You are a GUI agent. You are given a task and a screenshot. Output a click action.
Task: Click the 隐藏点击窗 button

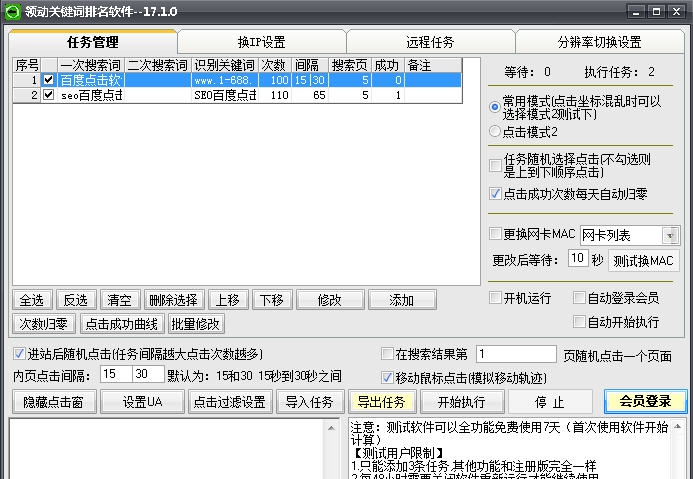coord(54,402)
